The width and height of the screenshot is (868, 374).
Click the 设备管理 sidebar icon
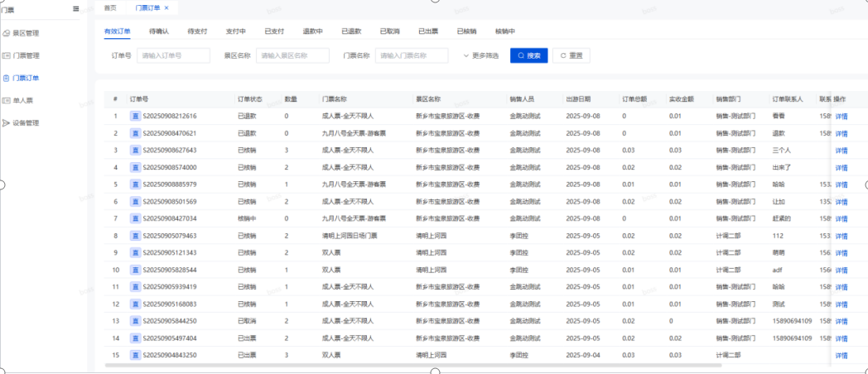coord(7,122)
